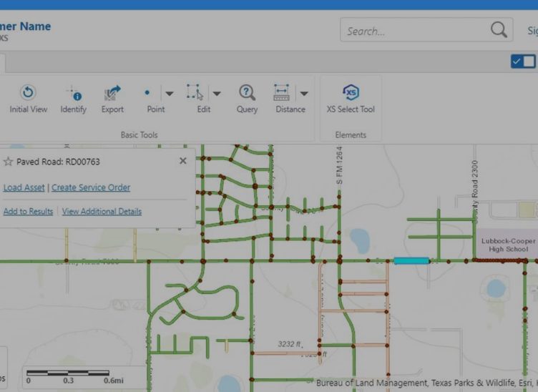Open the Create Service Order link
This screenshot has width=538, height=392.
click(91, 187)
